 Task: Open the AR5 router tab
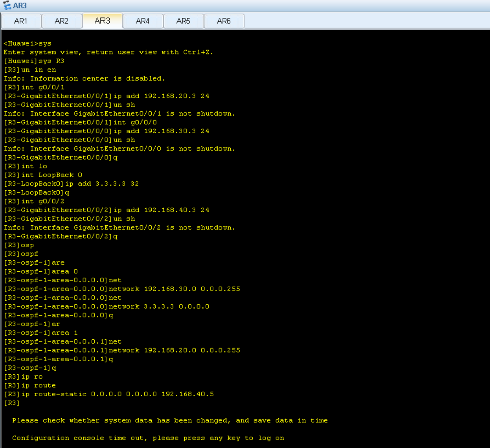click(x=183, y=21)
